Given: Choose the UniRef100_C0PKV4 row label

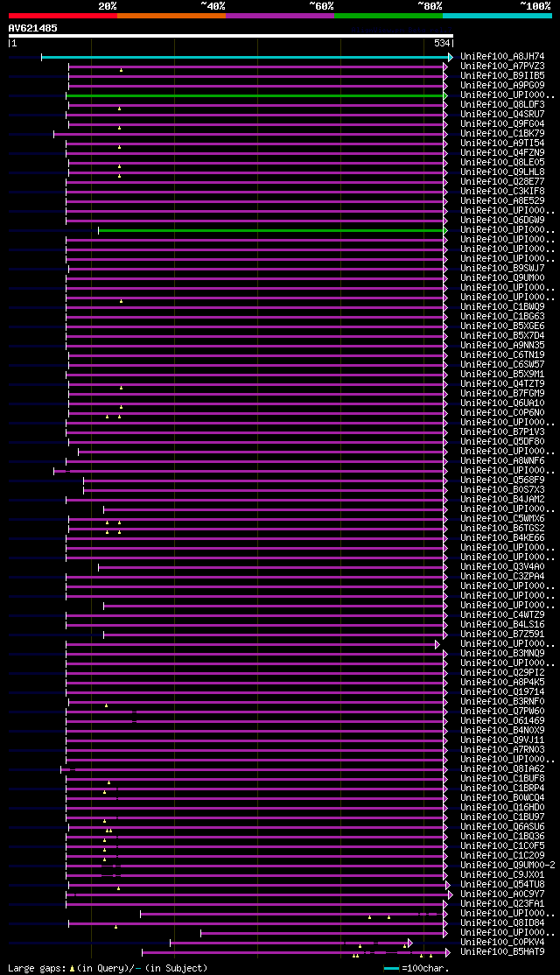Looking at the screenshot, I should pyautogui.click(x=503, y=943).
